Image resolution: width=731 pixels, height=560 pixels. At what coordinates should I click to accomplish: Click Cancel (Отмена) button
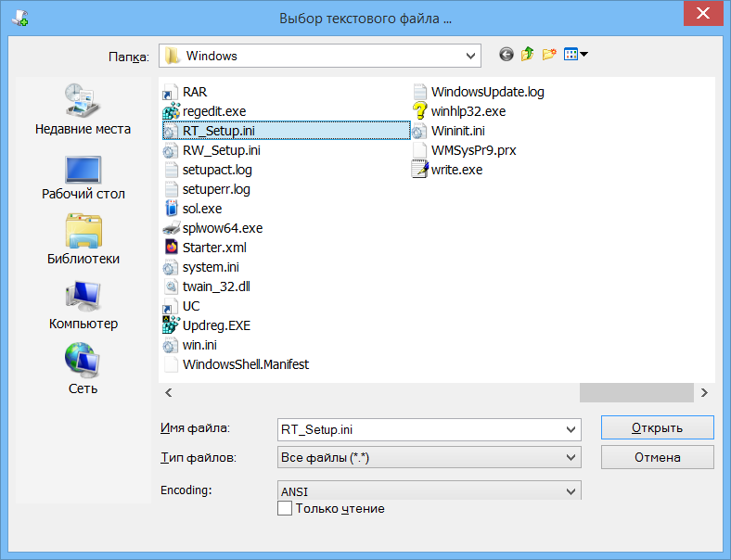[658, 457]
